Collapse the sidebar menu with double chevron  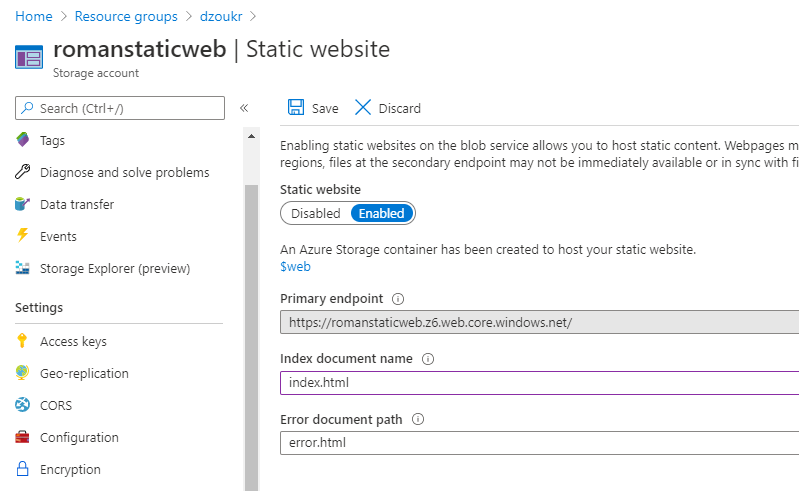click(x=244, y=108)
